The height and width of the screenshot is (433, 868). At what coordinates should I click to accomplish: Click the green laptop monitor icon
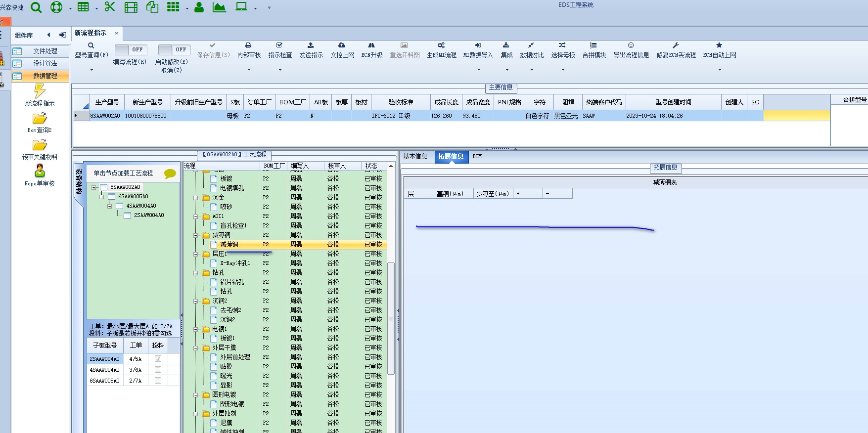coord(241,7)
